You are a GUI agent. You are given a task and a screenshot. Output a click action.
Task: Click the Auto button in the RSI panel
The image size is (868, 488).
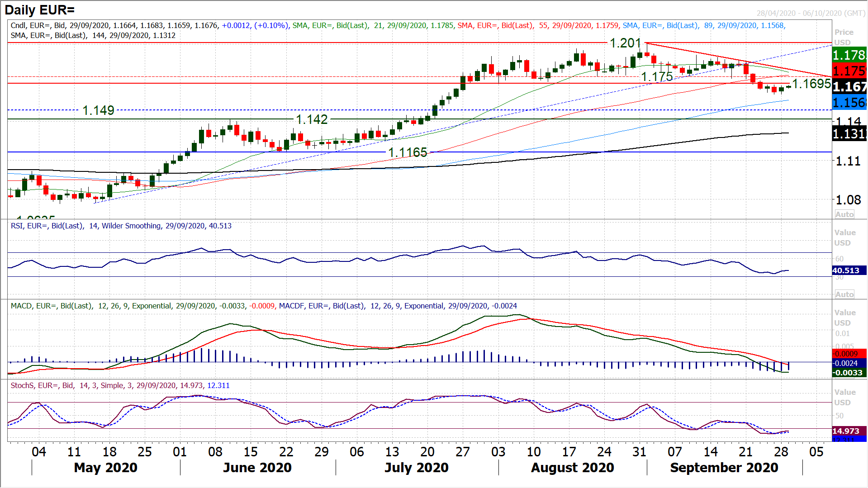(844, 294)
